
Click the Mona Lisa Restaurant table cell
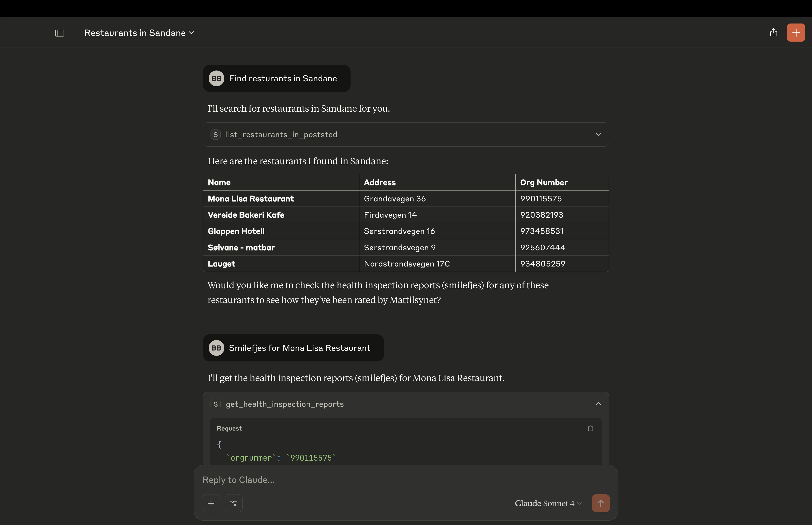tap(251, 199)
